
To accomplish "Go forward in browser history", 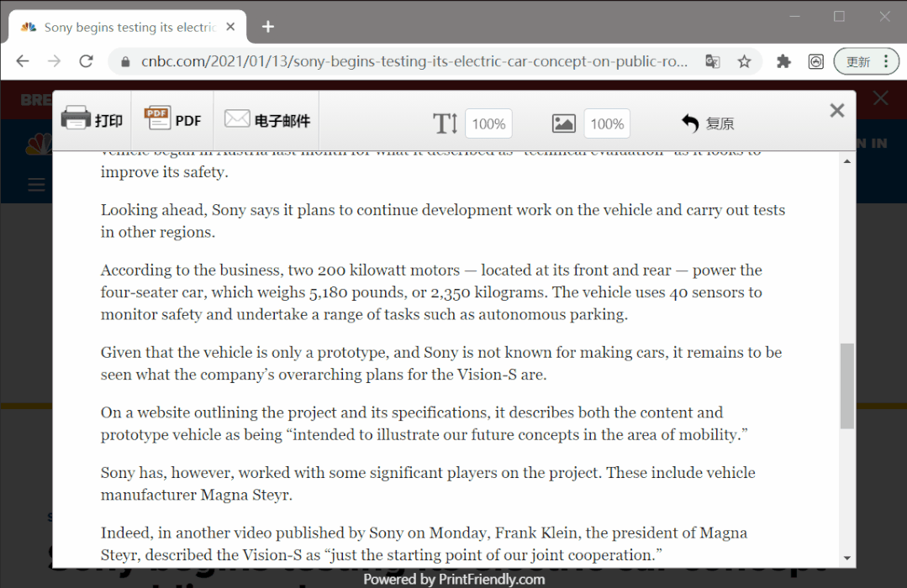I will point(55,61).
